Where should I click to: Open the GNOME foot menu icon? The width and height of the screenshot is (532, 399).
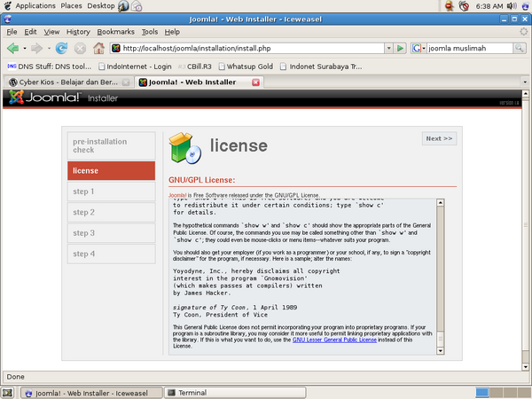pyautogui.click(x=7, y=6)
